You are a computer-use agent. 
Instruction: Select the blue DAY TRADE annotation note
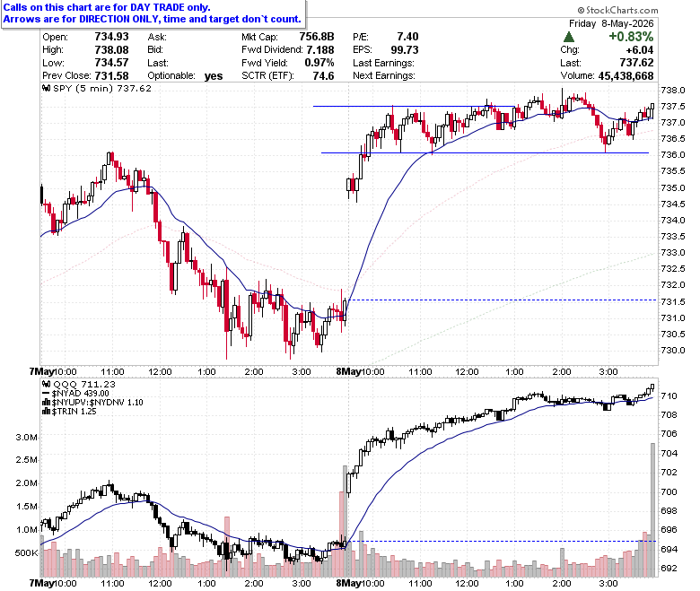[x=153, y=13]
